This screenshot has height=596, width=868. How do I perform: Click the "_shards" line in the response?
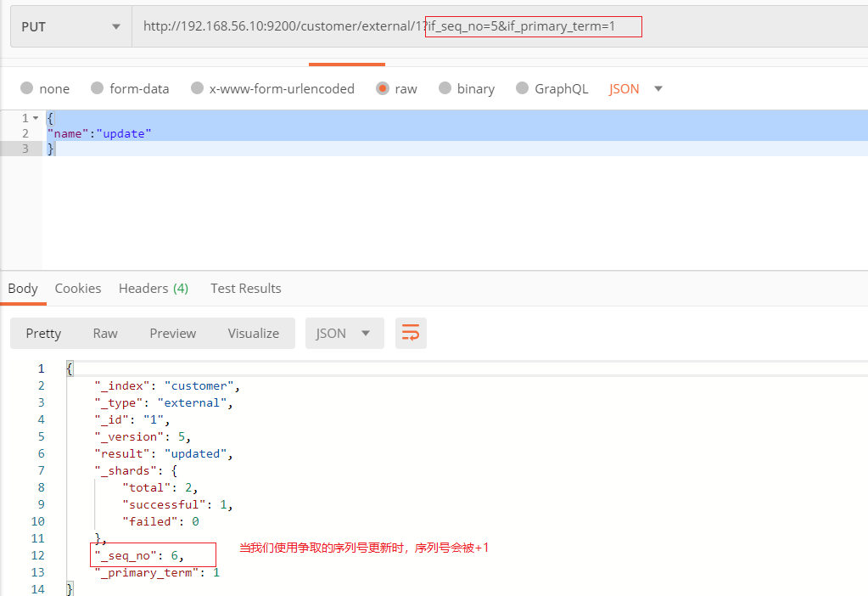[x=136, y=471]
